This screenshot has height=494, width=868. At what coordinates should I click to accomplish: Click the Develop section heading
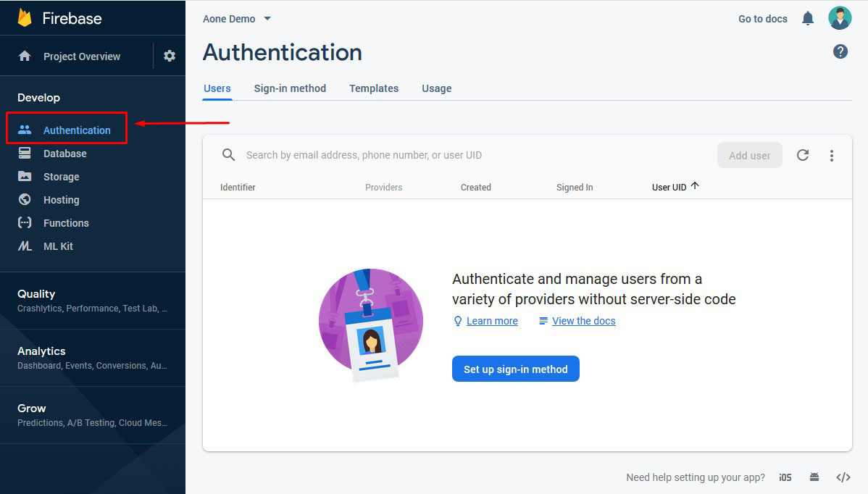coord(38,97)
